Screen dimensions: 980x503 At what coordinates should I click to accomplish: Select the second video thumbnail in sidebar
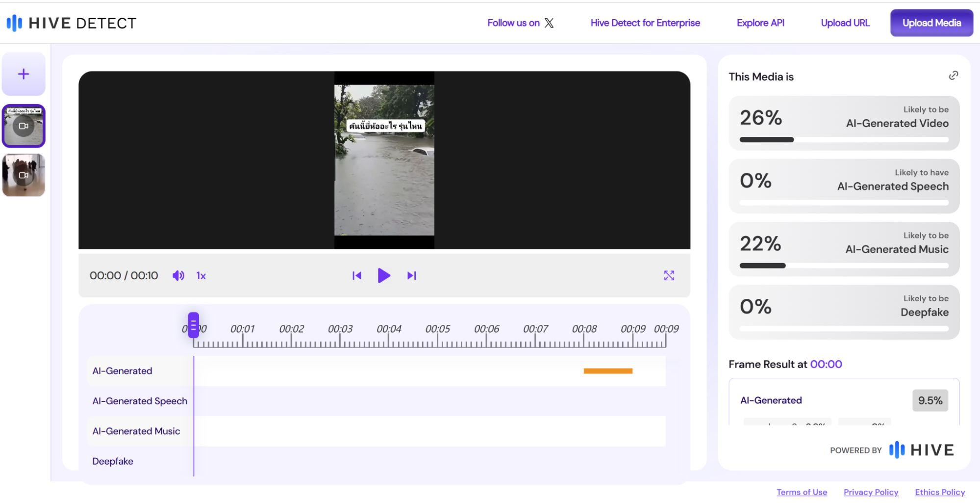tap(24, 175)
